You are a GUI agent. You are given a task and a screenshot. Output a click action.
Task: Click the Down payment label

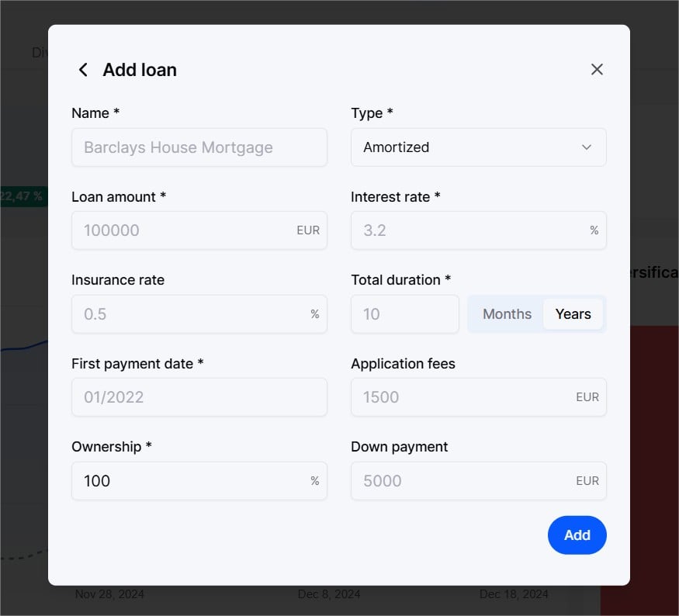[x=400, y=446]
